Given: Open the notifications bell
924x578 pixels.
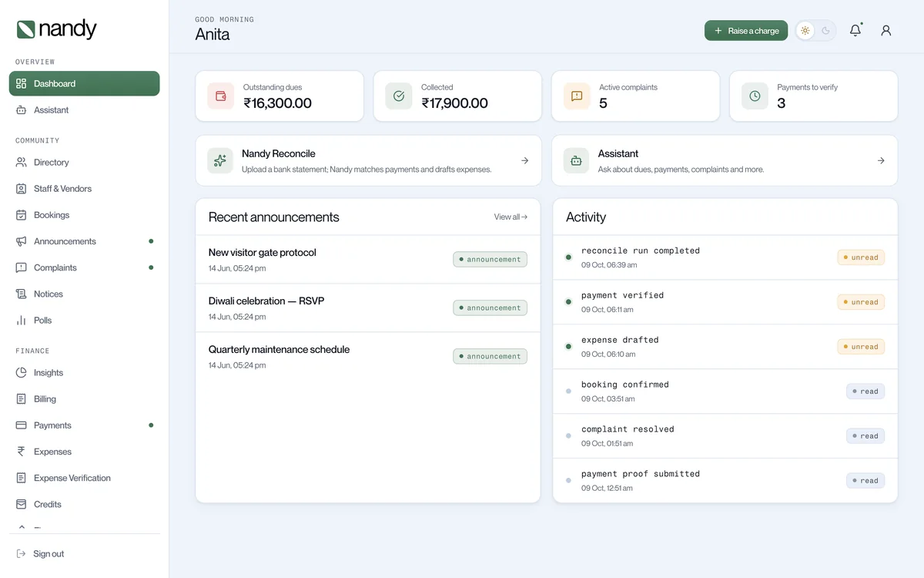Looking at the screenshot, I should tap(855, 31).
